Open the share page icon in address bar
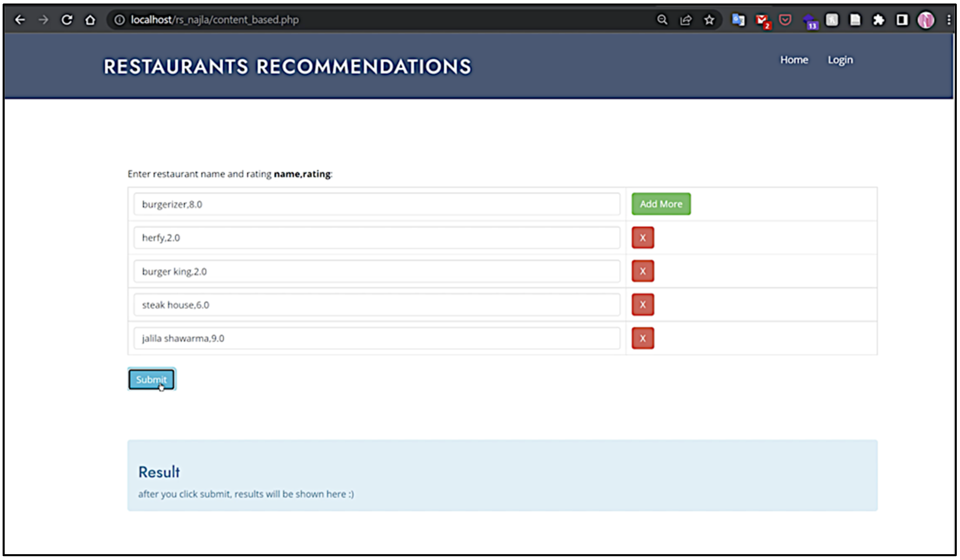The image size is (960, 560). tap(686, 20)
